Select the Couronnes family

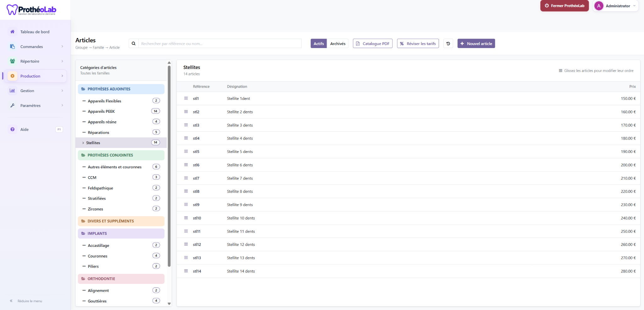(x=121, y=256)
